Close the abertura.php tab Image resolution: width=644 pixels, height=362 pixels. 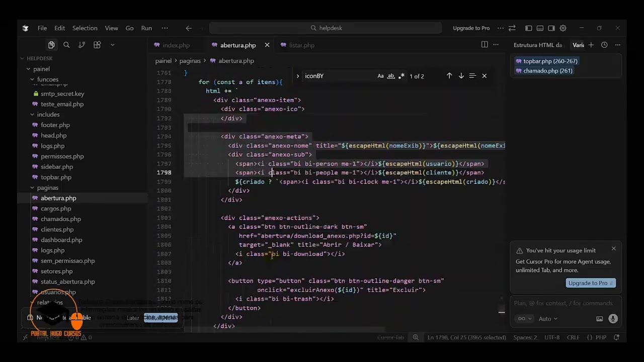(x=267, y=45)
